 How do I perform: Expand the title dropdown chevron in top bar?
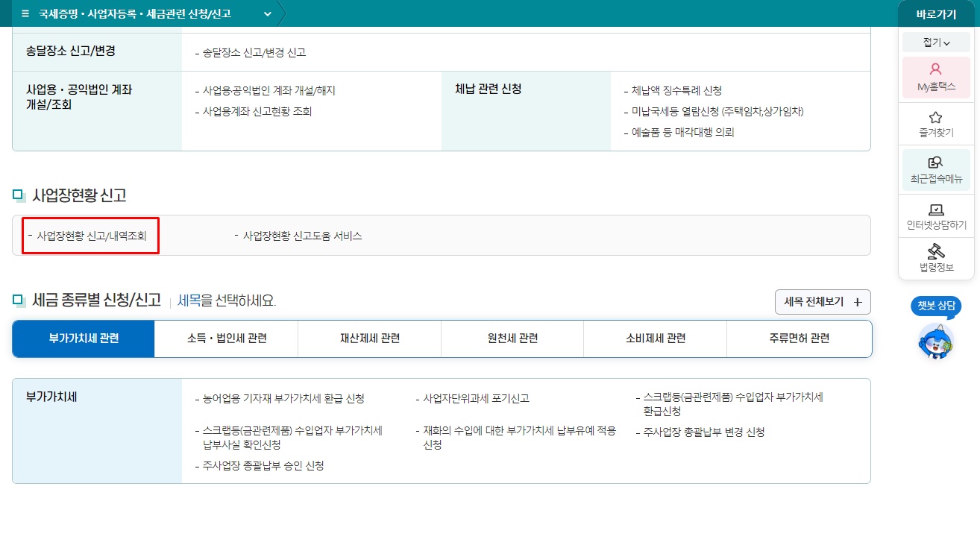coord(267,13)
